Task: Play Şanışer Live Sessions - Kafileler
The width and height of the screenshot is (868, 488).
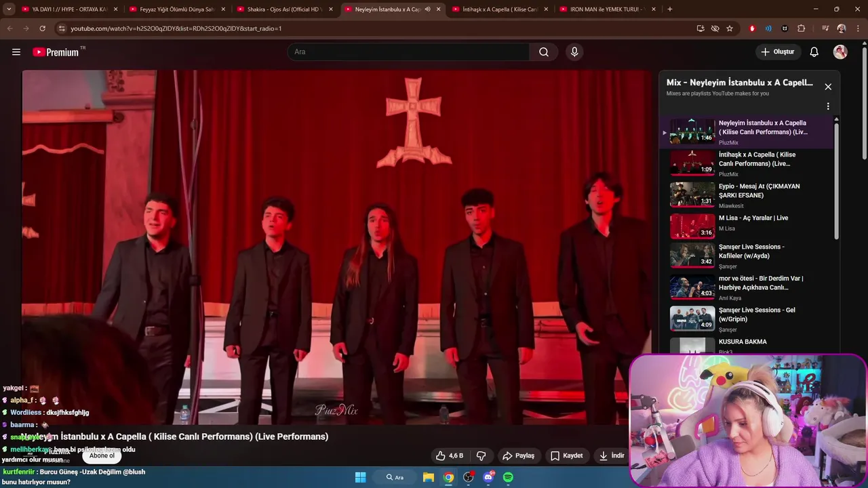Action: tap(746, 256)
